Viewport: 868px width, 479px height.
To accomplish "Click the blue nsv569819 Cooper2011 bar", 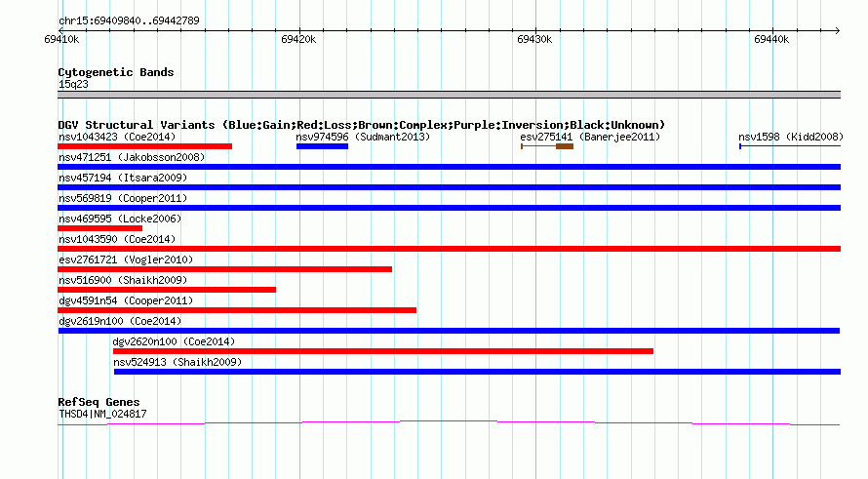I will (x=449, y=208).
